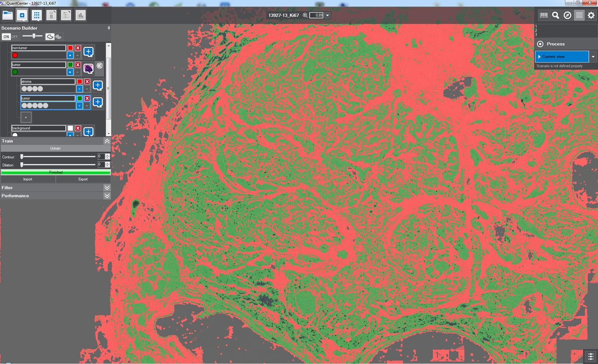This screenshot has width=598, height=364.
Task: Open the compass navigation icon
Action: coord(568,15)
